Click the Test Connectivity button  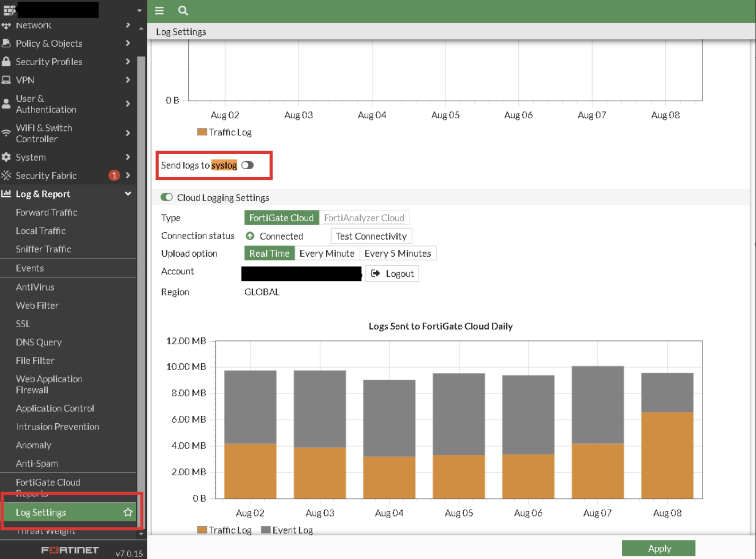[x=371, y=236]
